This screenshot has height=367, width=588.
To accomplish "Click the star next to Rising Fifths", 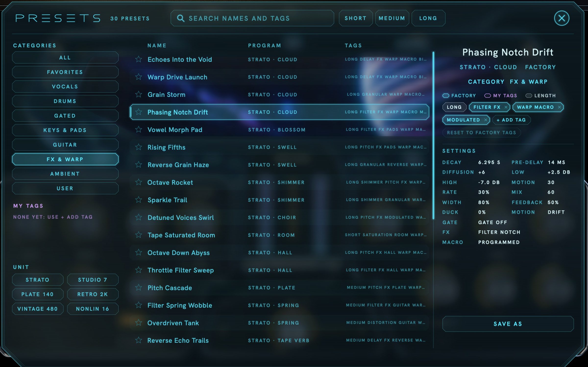I will point(139,147).
